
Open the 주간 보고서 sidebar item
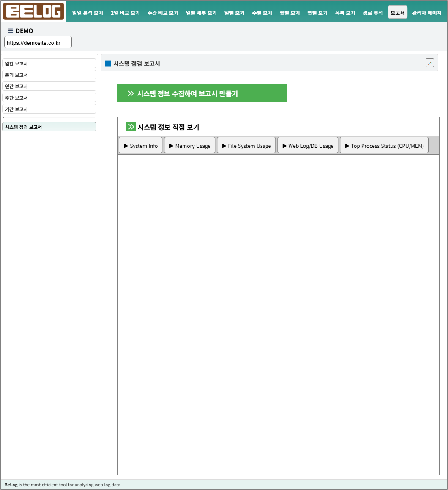pyautogui.click(x=49, y=98)
